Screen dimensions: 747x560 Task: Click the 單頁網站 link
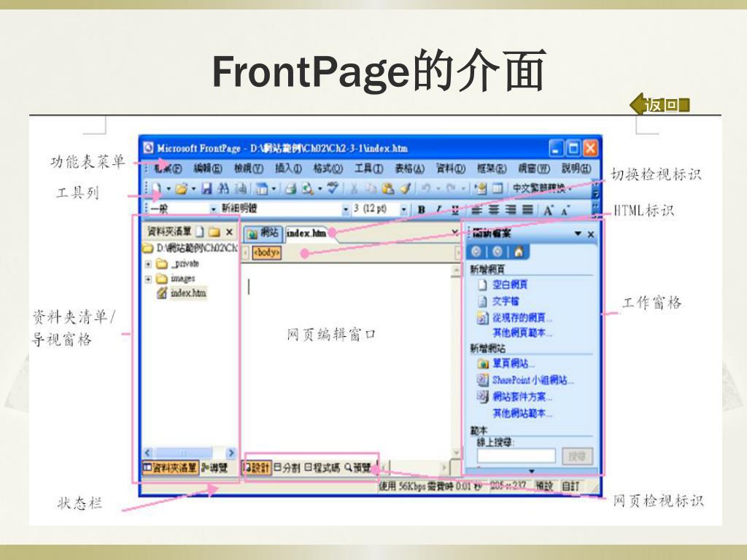tap(514, 364)
